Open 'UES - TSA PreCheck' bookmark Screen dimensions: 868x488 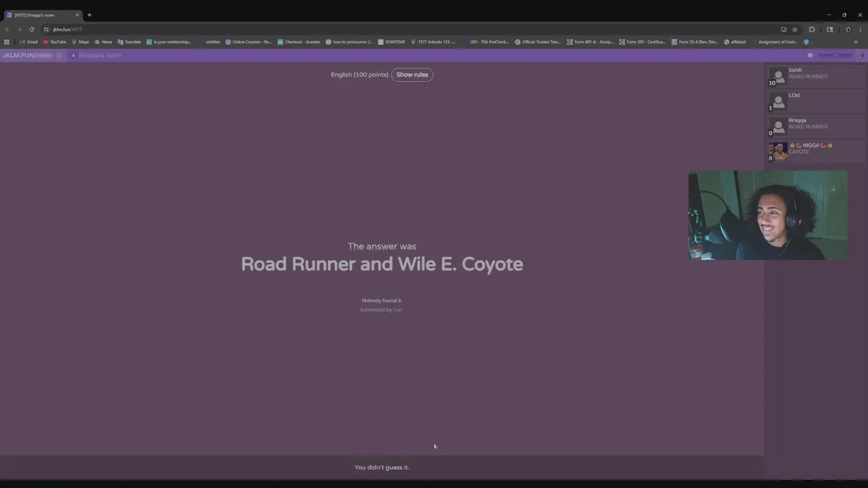pos(486,42)
